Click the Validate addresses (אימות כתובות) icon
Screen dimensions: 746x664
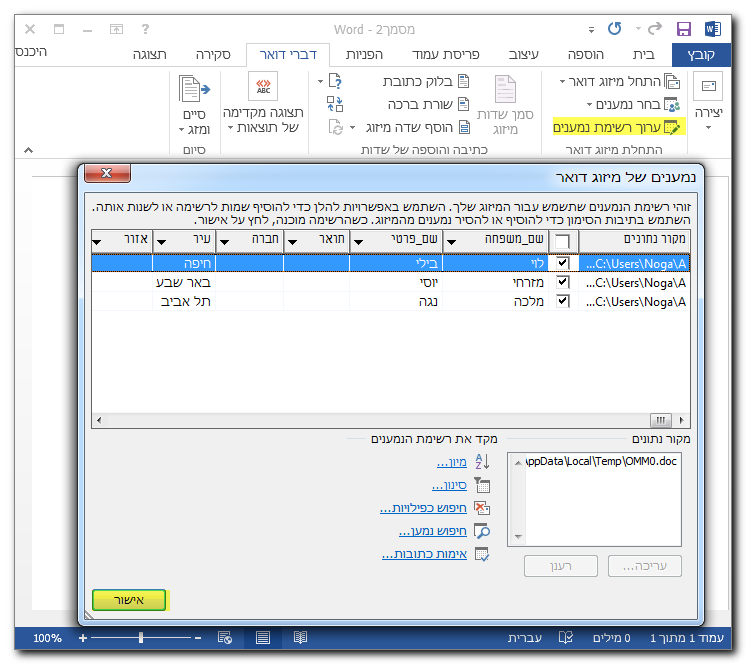tap(482, 554)
